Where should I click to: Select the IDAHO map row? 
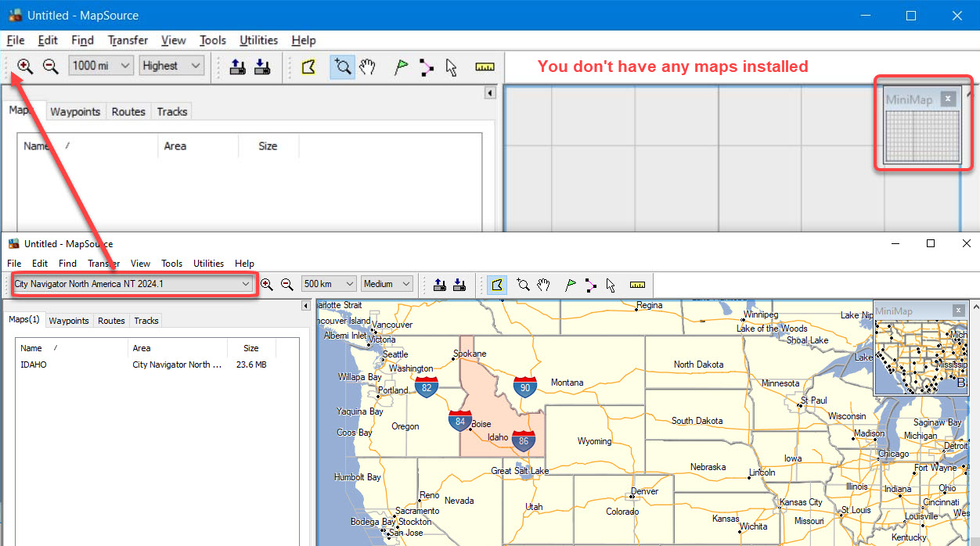pyautogui.click(x=157, y=365)
